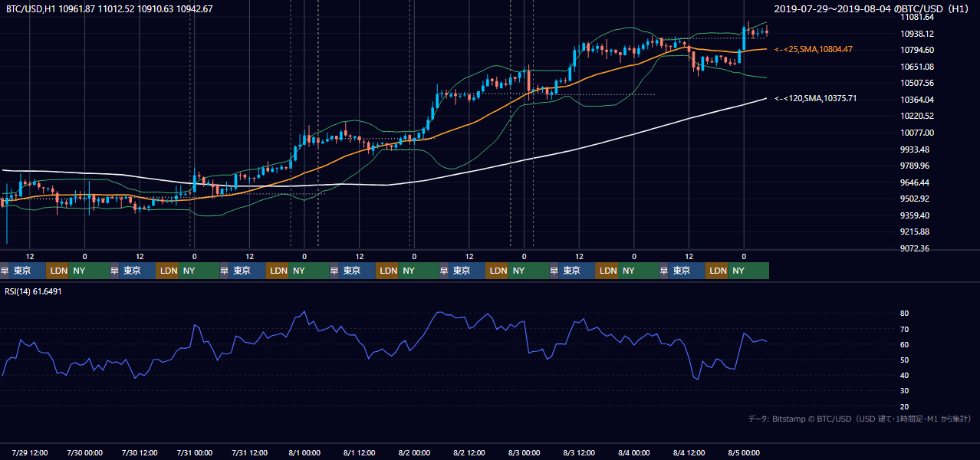Viewport: 980px width, 460px height.
Task: Click price axis value 10507.56
Action: pos(917,83)
